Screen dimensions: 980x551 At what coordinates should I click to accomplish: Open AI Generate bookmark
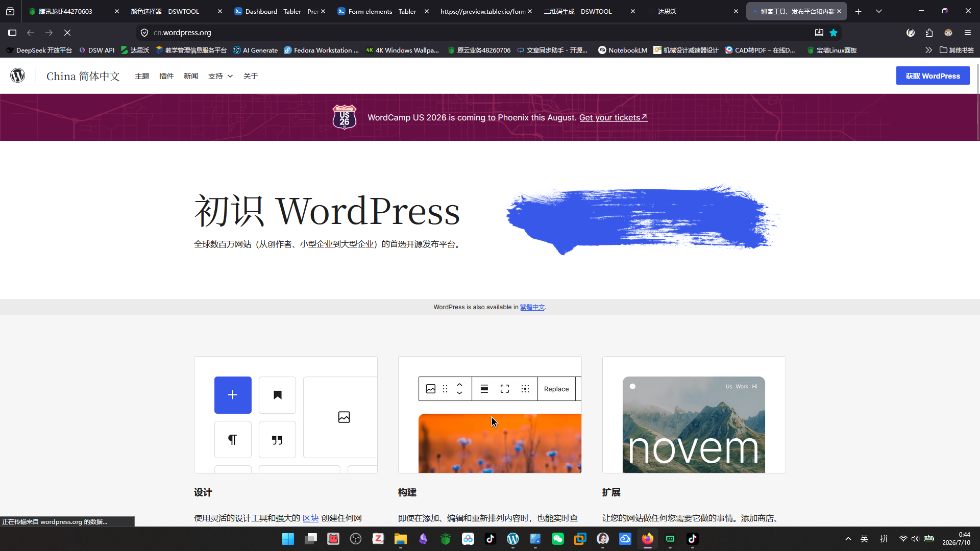[255, 50]
